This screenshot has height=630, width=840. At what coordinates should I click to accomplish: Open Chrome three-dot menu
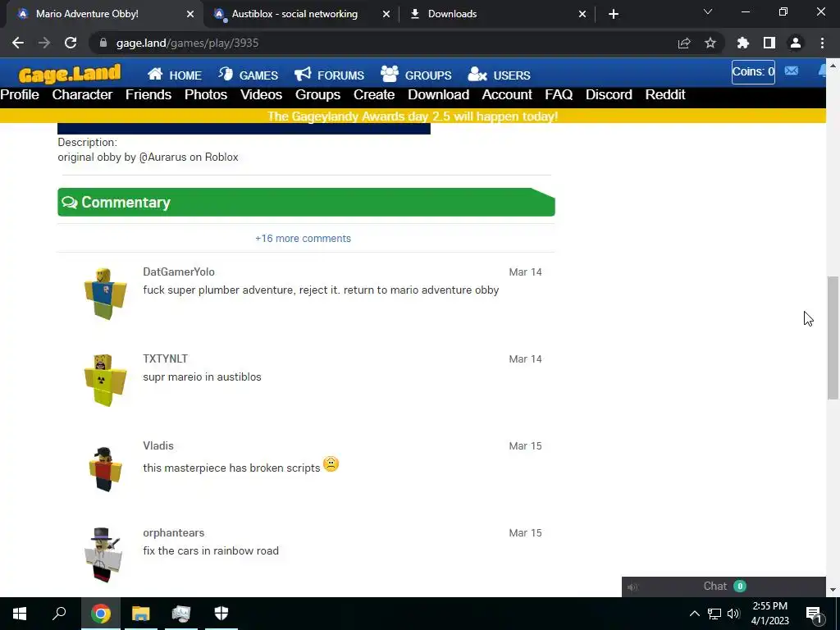tap(822, 43)
